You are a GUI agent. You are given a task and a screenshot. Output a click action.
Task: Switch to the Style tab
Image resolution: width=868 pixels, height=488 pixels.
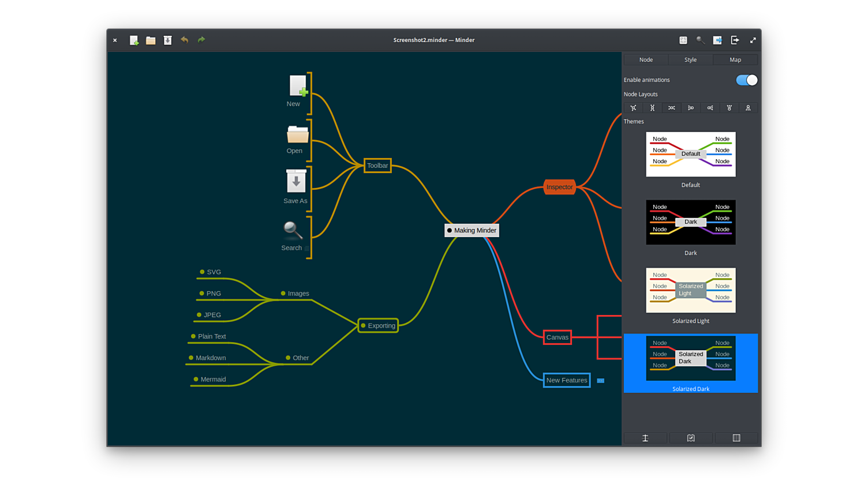690,60
